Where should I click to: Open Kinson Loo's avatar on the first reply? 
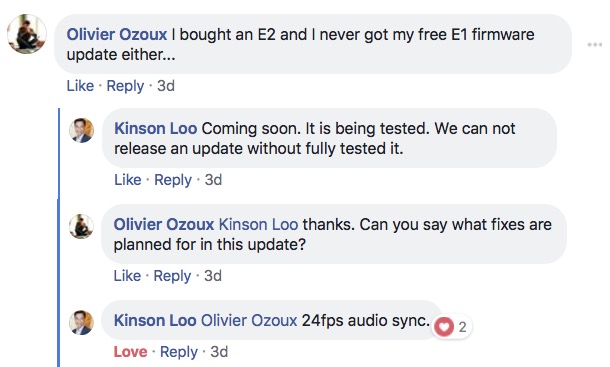pos(81,130)
